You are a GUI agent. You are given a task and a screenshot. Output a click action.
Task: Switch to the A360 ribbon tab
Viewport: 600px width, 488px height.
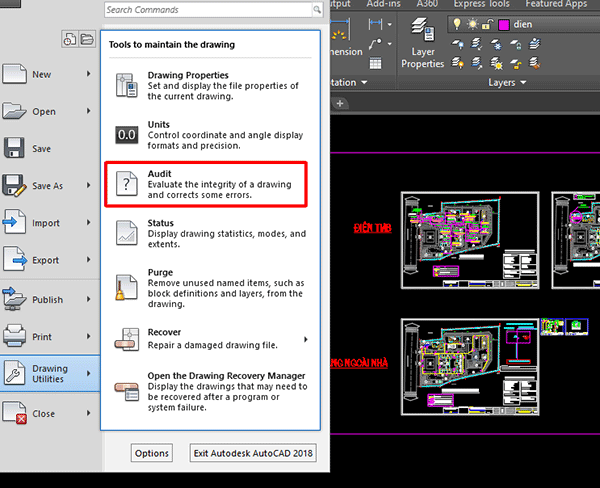pos(427,4)
